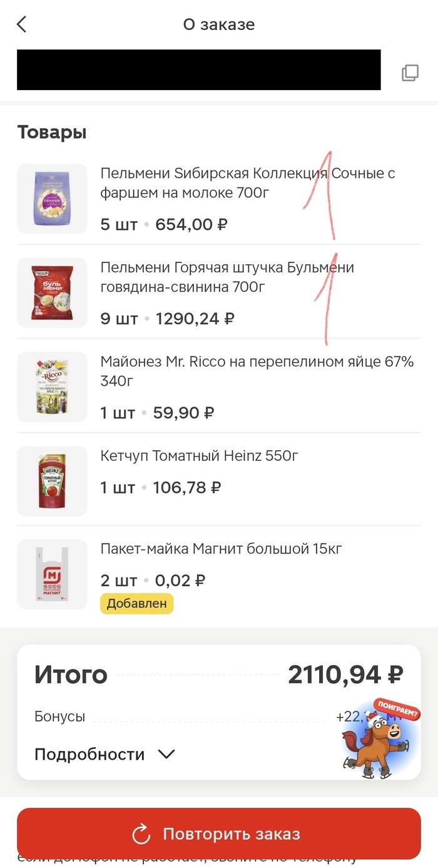Click the chevron next to Подробности
The image size is (438, 868).
[x=166, y=754]
